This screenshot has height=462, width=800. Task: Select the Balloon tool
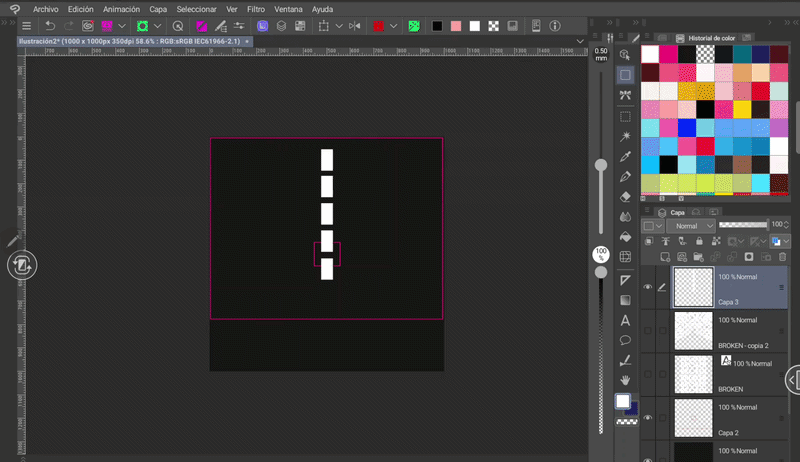click(625, 340)
